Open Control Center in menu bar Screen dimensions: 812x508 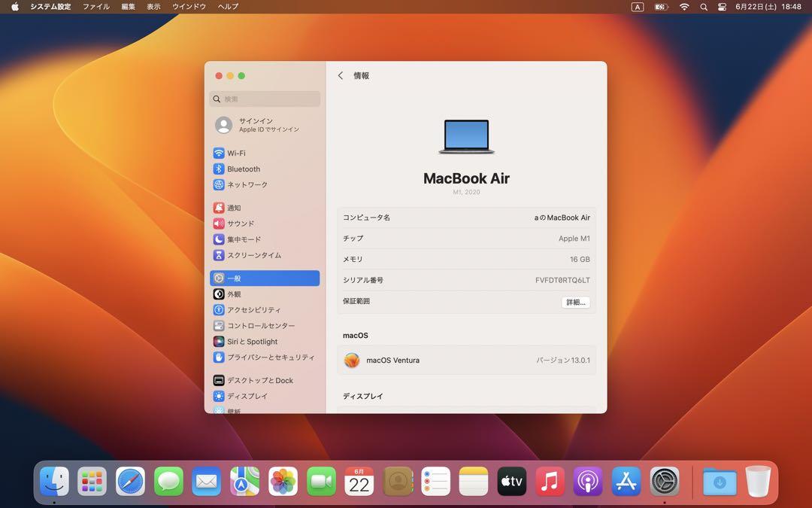click(722, 7)
